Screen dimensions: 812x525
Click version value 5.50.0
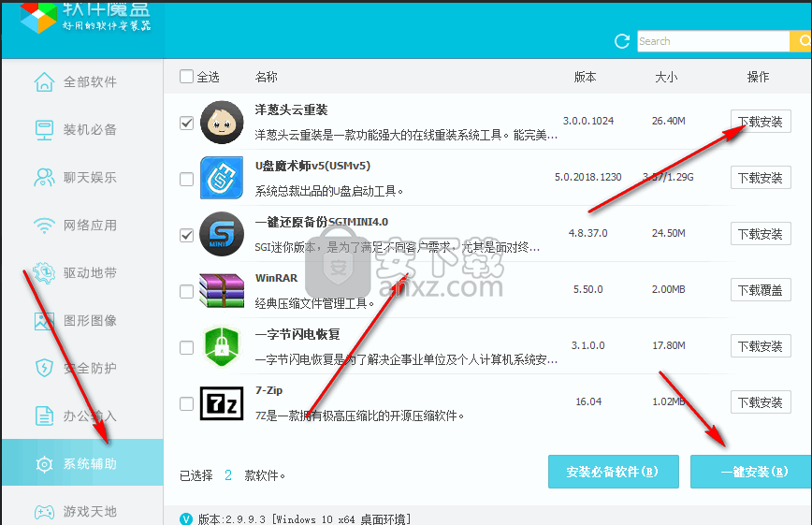[588, 289]
